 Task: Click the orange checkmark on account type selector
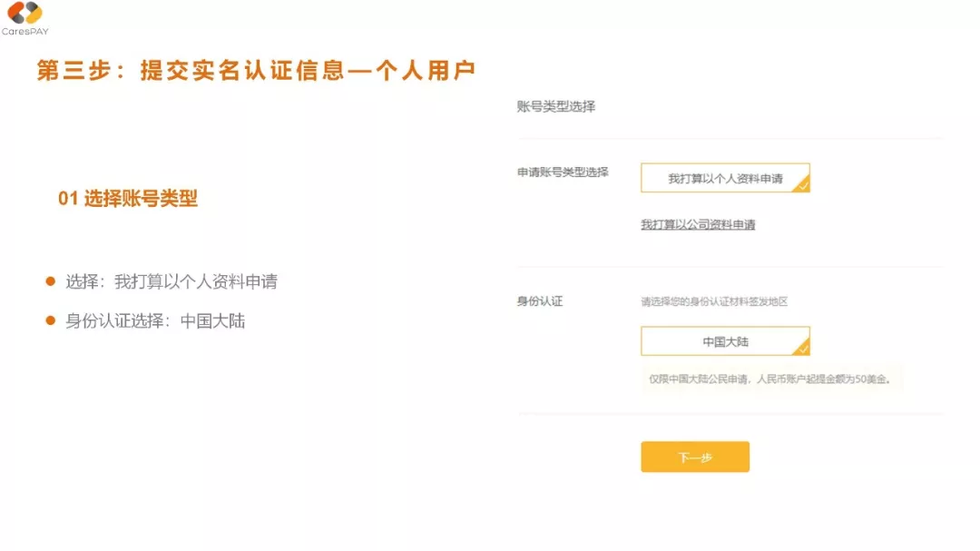[x=802, y=184]
